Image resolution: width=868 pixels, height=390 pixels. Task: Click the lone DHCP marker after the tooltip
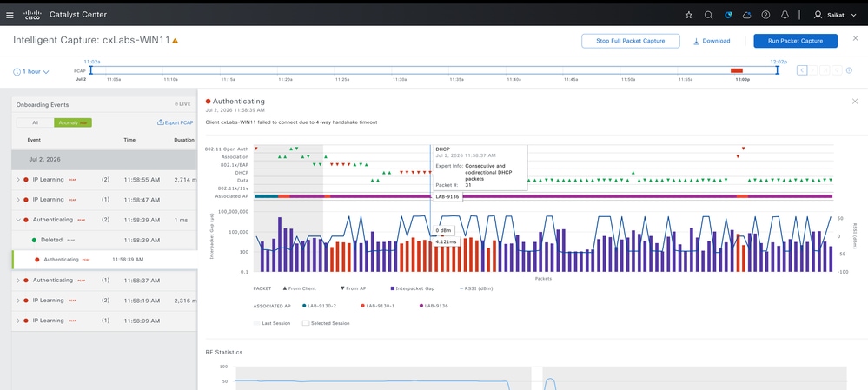coord(633,173)
